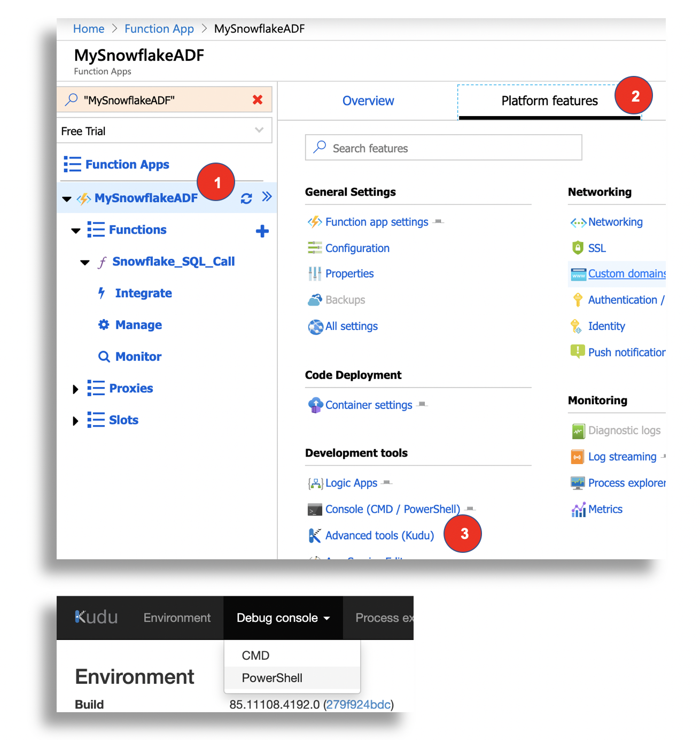Open the Kudu Environment menu item
Screen dimensions: 700x740
pyautogui.click(x=177, y=618)
